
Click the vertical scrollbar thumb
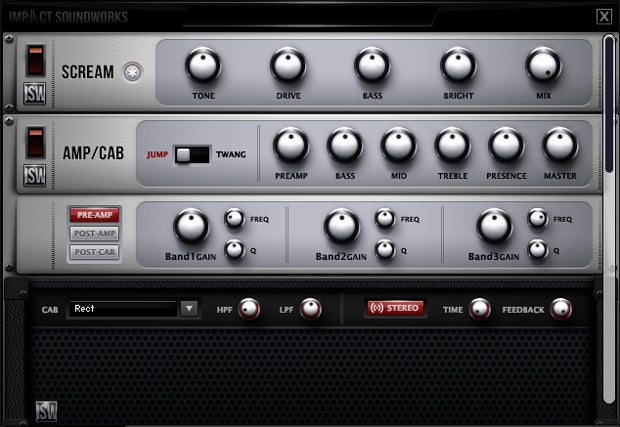(609, 104)
